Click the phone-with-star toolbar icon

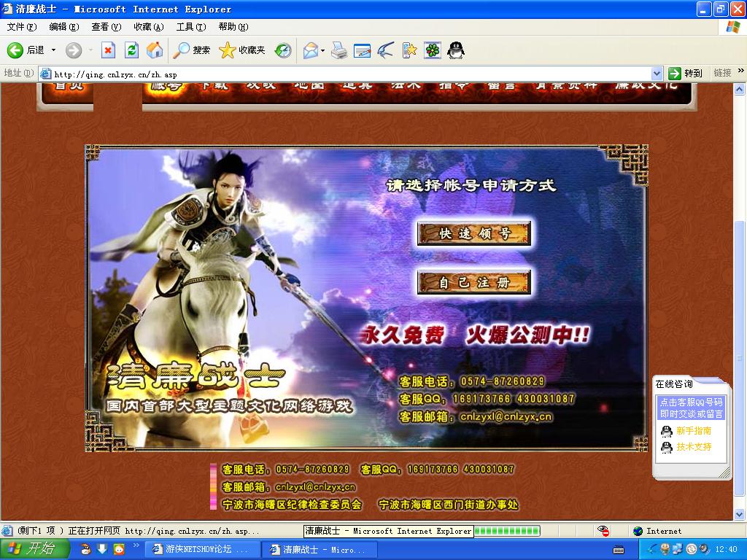coord(409,50)
